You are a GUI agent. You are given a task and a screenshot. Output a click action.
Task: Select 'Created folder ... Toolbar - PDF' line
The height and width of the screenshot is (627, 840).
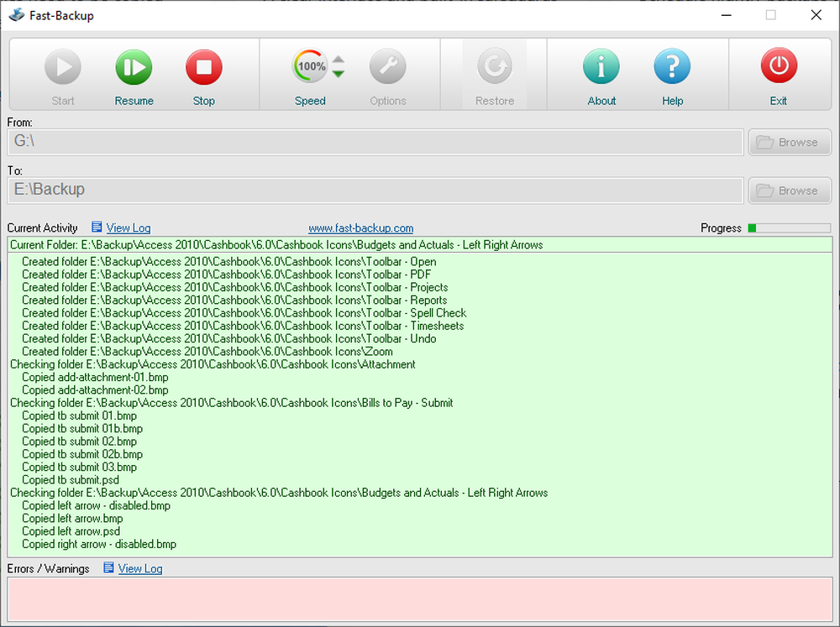tap(226, 274)
